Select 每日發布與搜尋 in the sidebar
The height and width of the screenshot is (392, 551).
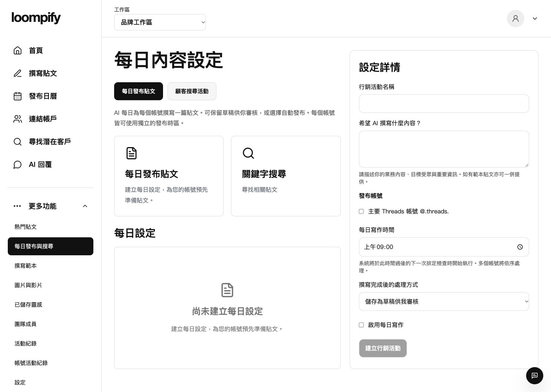[x=50, y=246]
